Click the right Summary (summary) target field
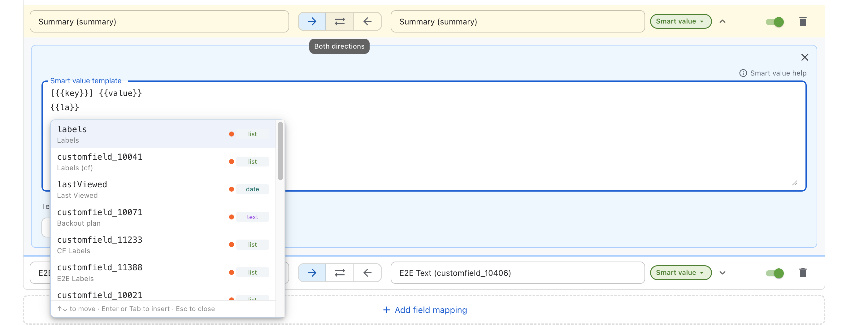Viewport: 868px width, 325px height. tap(518, 22)
